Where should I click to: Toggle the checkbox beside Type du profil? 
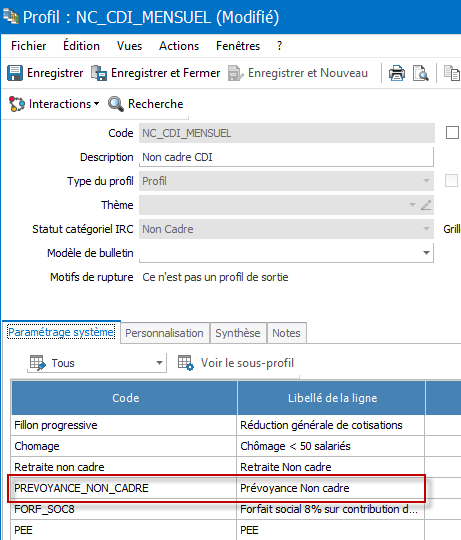[451, 180]
